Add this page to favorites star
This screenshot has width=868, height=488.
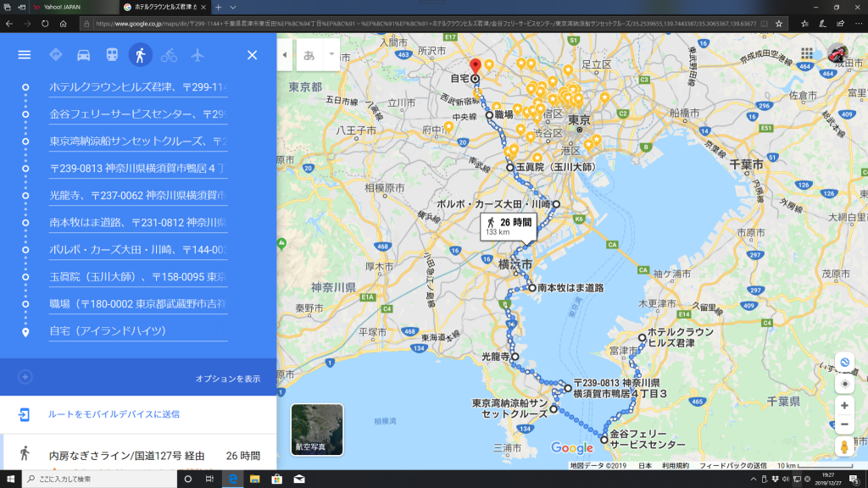[x=779, y=24]
